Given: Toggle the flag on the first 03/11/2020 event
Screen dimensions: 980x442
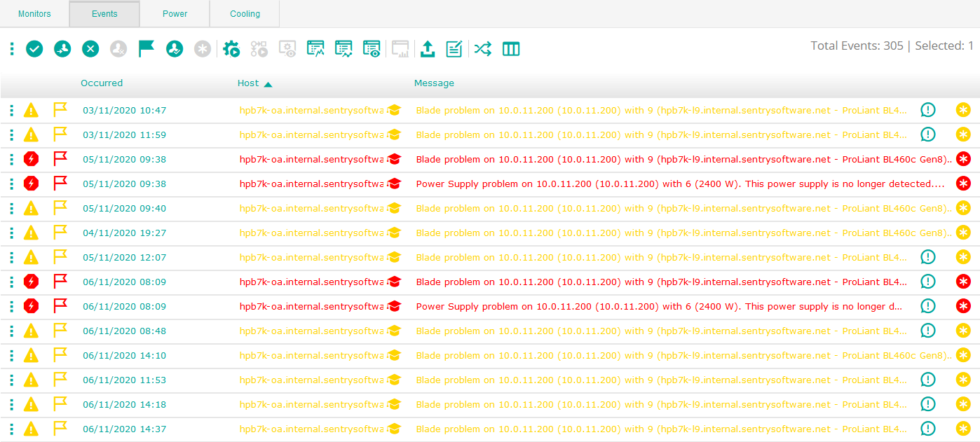Looking at the screenshot, I should [x=60, y=110].
